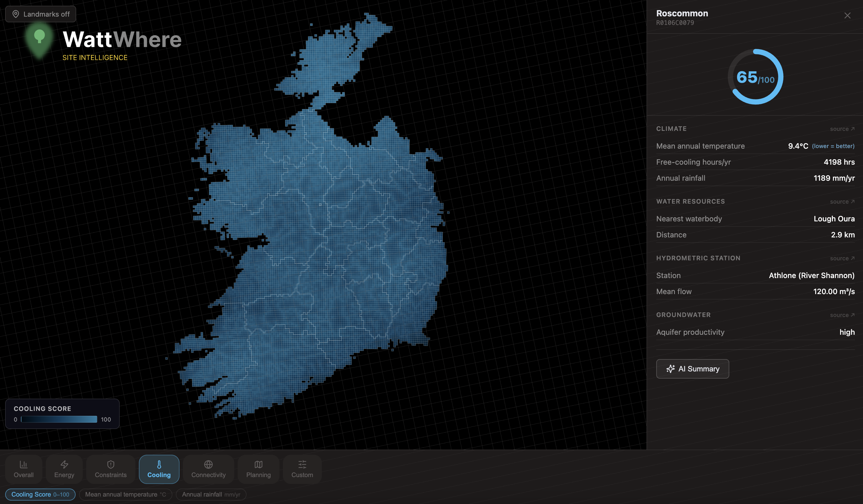Open the Custom sliders tab

[x=302, y=469]
